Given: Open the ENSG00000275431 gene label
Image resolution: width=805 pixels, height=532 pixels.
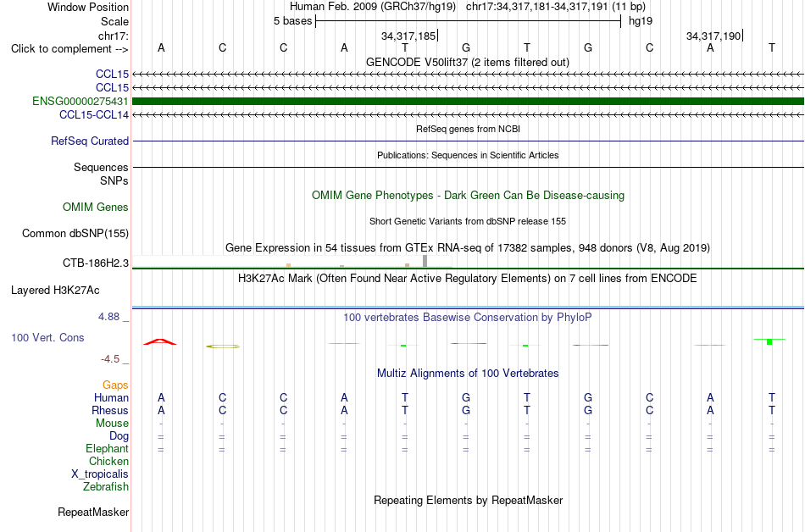Looking at the screenshot, I should pyautogui.click(x=80, y=101).
